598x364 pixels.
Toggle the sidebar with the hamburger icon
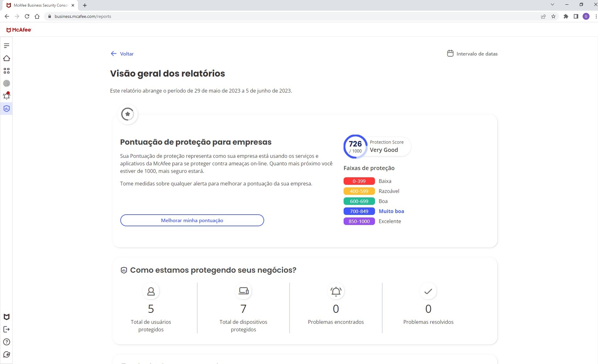(6, 45)
